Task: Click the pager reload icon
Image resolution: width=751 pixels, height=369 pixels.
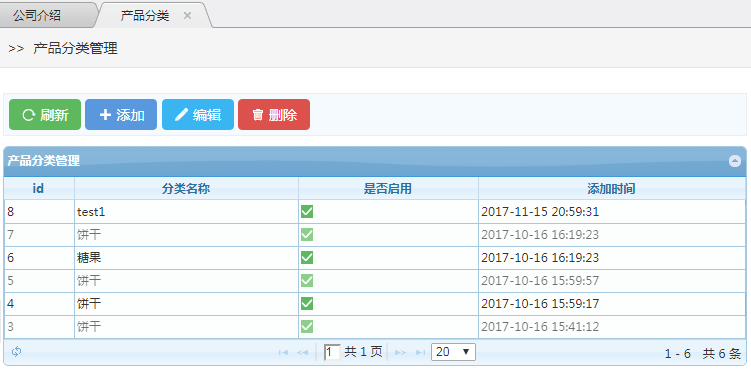Action: point(16,352)
